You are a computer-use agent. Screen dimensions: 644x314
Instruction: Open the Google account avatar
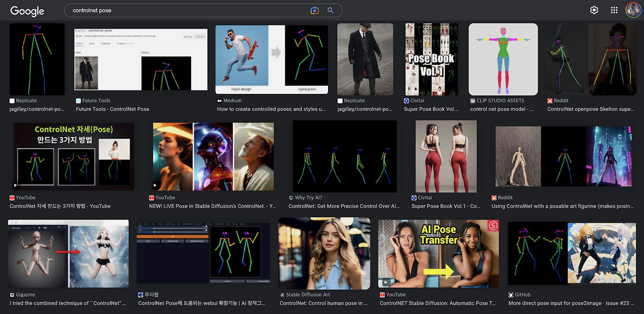coord(633,10)
